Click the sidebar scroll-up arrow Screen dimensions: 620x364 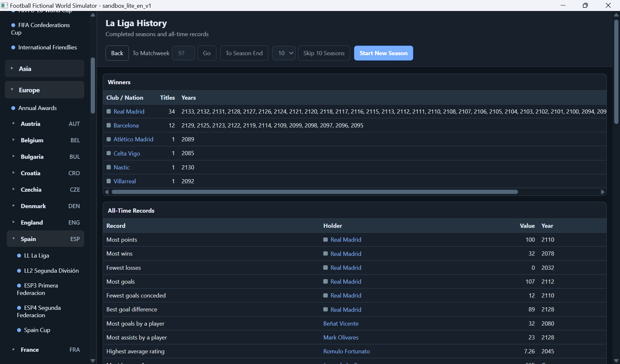click(x=93, y=15)
